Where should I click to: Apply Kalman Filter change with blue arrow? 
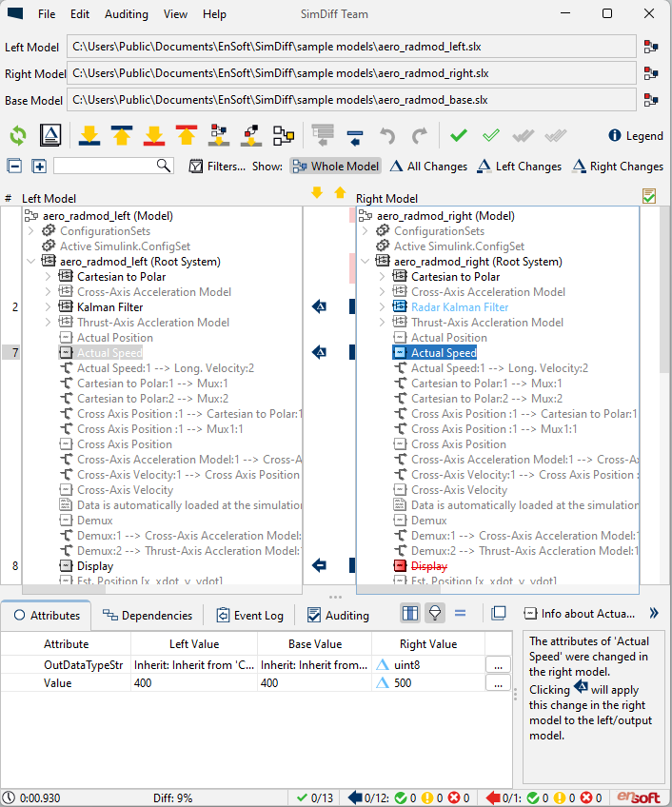tap(319, 307)
